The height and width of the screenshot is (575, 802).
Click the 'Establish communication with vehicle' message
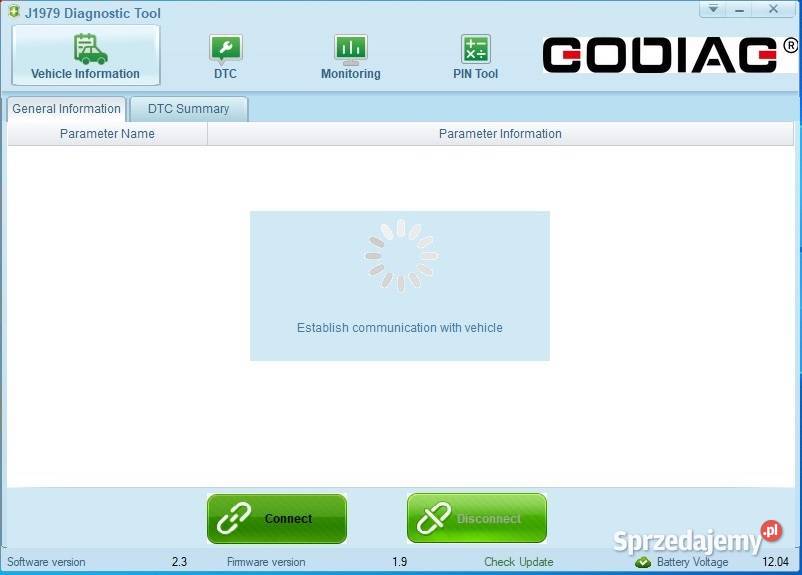pos(399,327)
